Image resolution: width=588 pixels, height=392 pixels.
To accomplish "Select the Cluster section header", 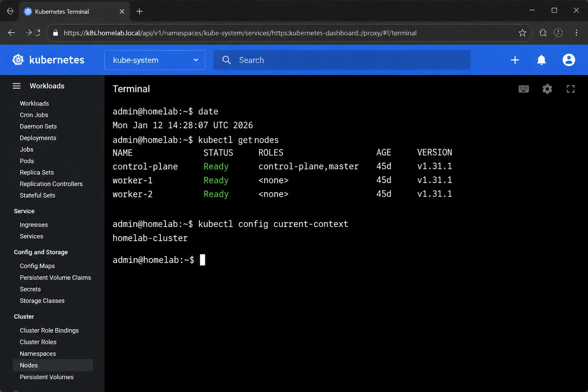I will (x=24, y=317).
